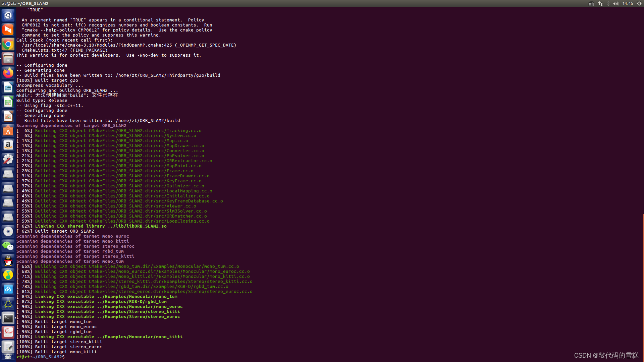Click '[ 62%] Built target ORB_SLAM2'
644x362 pixels.
pyautogui.click(x=55, y=231)
